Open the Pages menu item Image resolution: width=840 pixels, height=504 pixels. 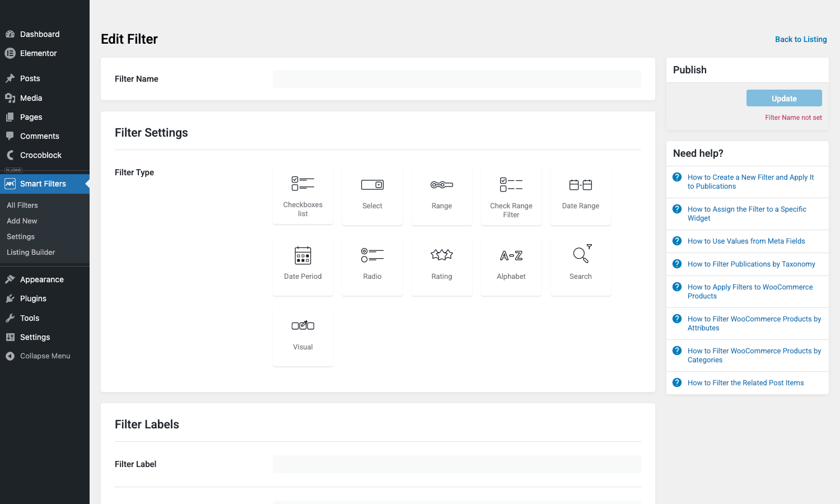point(45,117)
